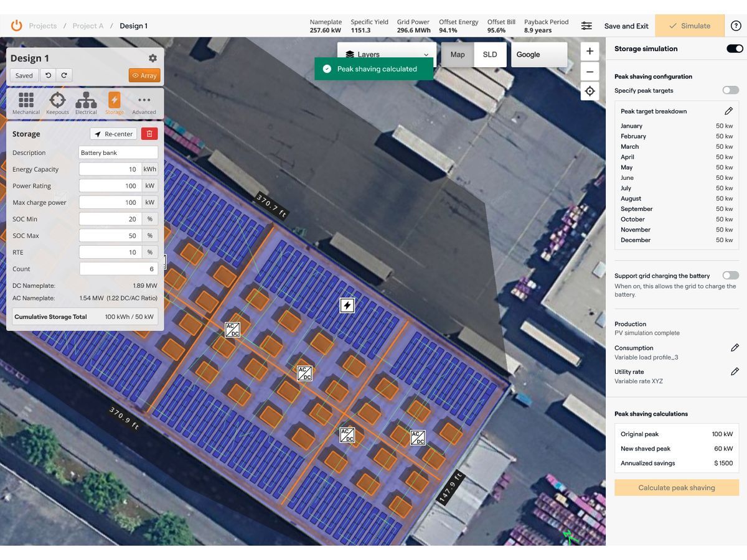Open the help question mark
The image size is (747, 560).
[x=736, y=26]
